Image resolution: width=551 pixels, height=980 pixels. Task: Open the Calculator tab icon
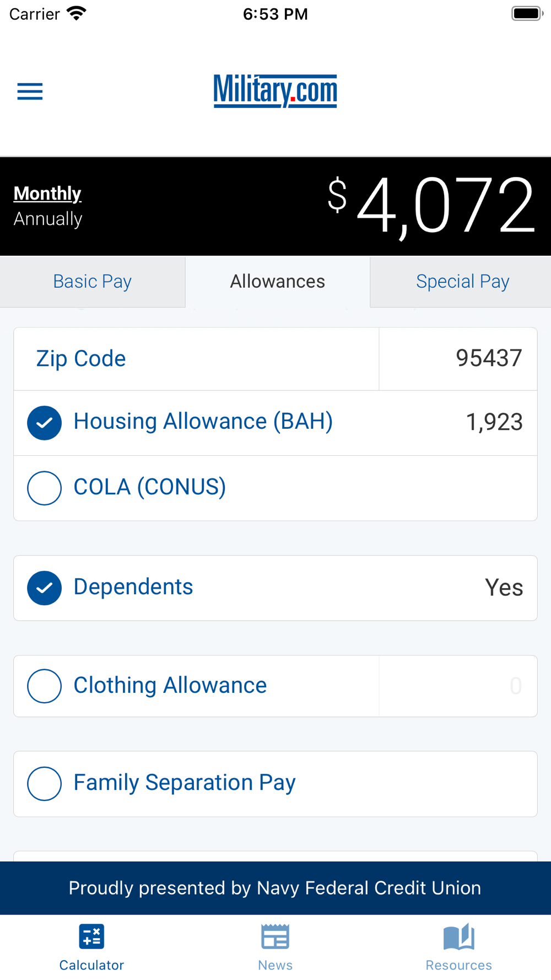pyautogui.click(x=91, y=936)
